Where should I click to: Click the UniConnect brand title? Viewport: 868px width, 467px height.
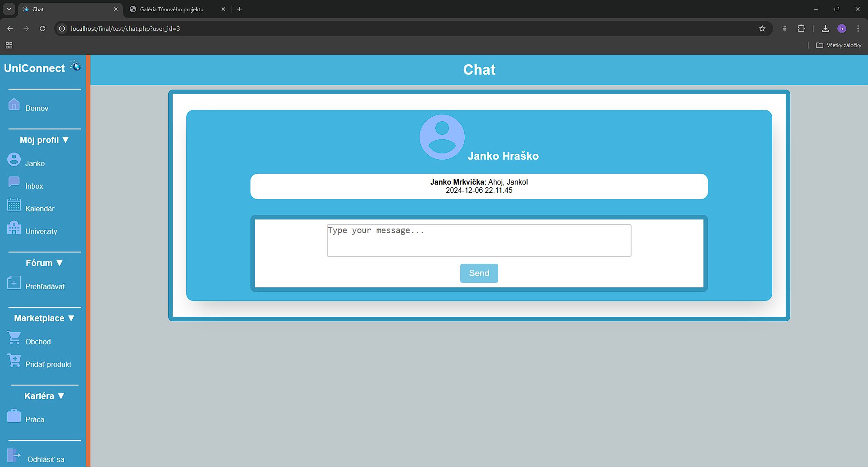(34, 68)
